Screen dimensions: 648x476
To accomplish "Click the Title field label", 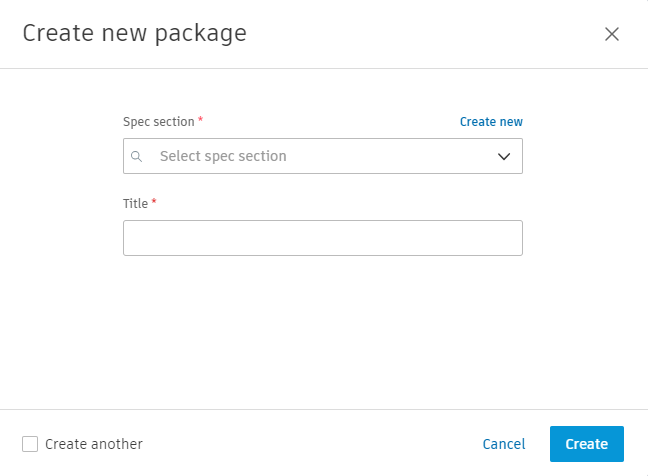I will 135,204.
